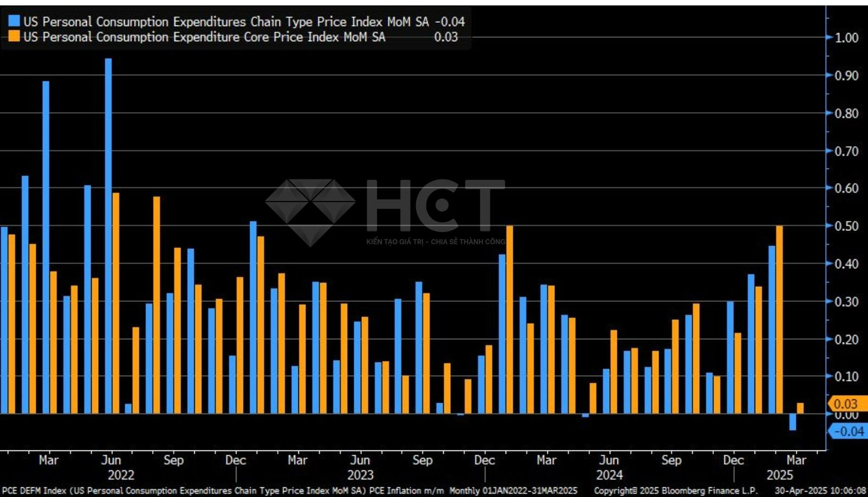
Task: Click the 0.40 y-axis label
Action: tap(846, 264)
